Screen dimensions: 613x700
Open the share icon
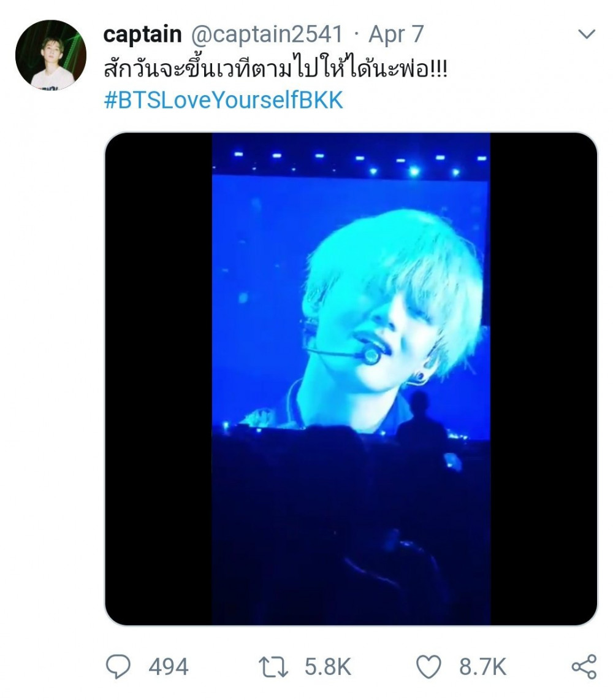pos(584,667)
